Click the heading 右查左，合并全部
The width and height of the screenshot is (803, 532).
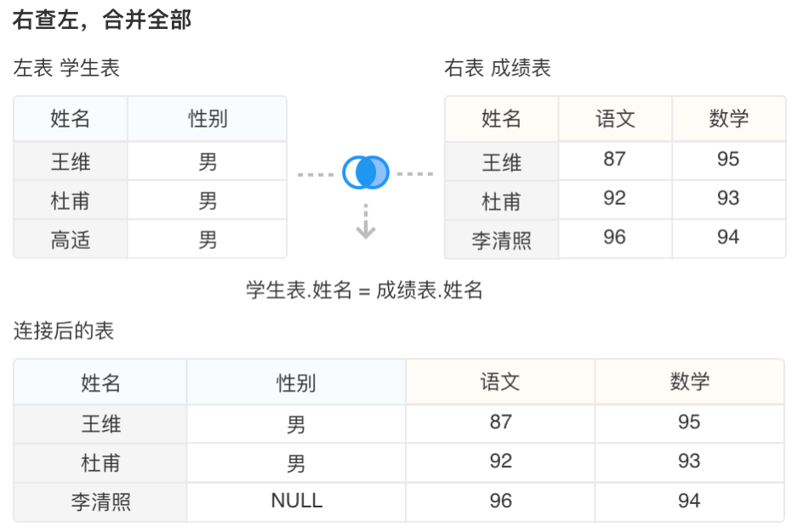tap(102, 20)
